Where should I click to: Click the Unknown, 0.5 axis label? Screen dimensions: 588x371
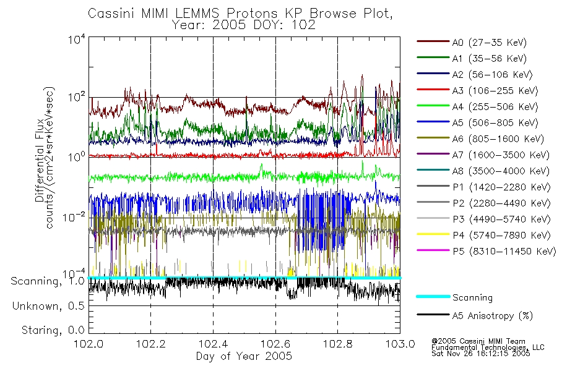[48, 306]
